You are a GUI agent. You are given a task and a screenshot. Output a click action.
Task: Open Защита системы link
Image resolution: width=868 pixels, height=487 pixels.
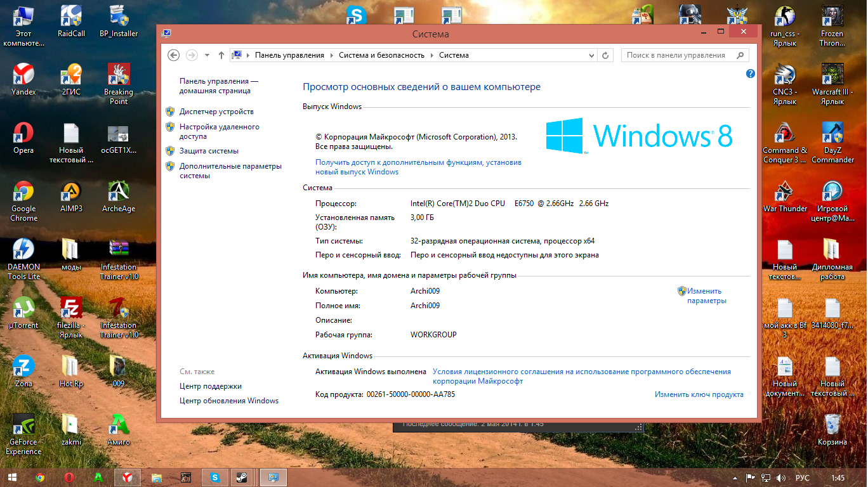point(209,151)
